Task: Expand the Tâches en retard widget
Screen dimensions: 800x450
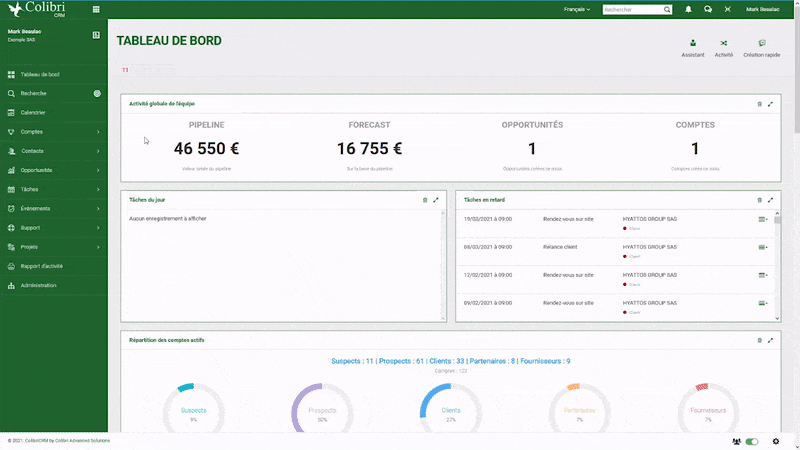Action: tap(770, 200)
